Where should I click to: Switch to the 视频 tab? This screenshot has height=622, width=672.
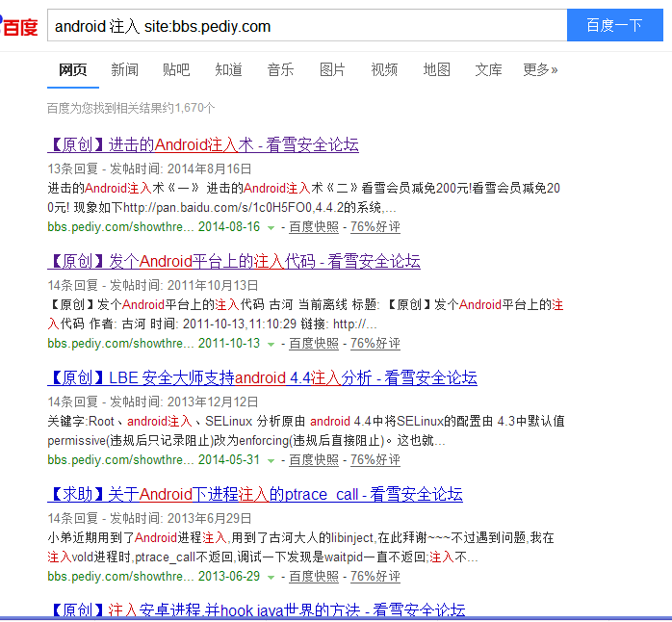pos(384,69)
